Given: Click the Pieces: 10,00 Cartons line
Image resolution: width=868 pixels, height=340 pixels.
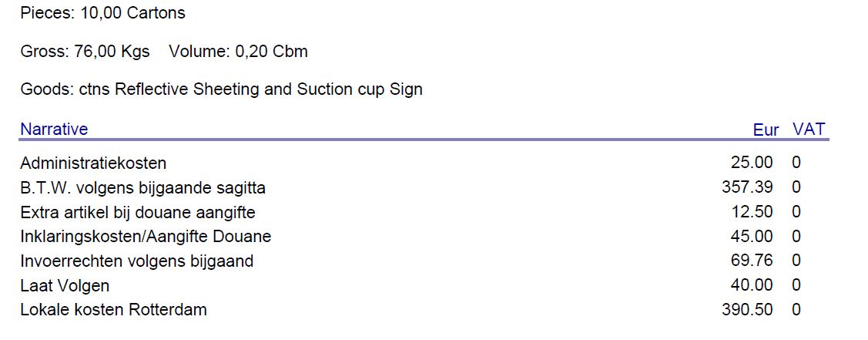Looking at the screenshot, I should pyautogui.click(x=103, y=13).
